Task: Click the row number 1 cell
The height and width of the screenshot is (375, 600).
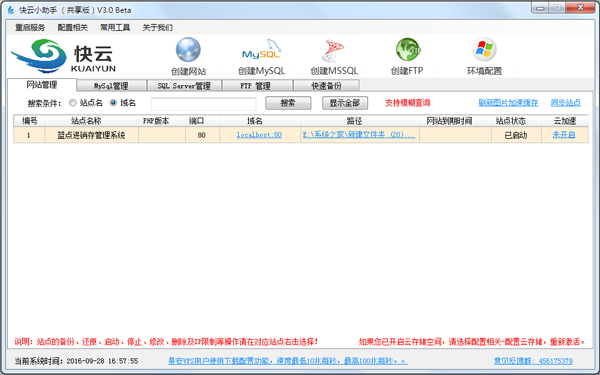Action: (29, 135)
